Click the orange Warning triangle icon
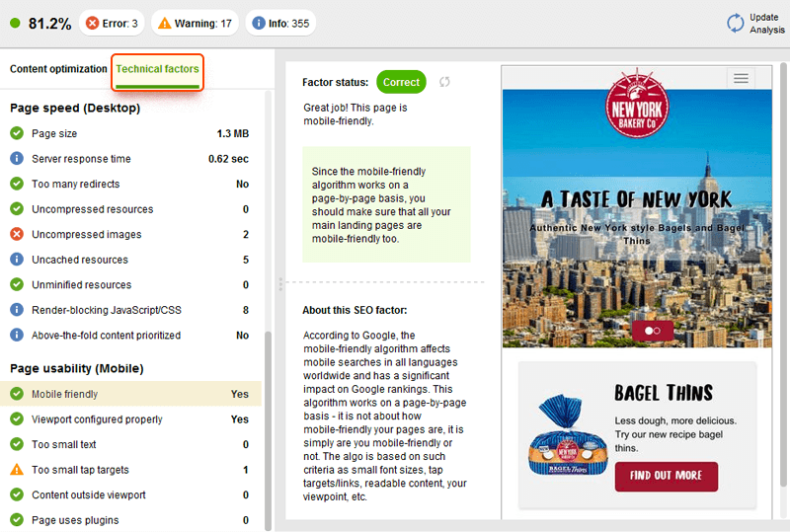Screen dimensions: 790x532 pyautogui.click(x=165, y=23)
